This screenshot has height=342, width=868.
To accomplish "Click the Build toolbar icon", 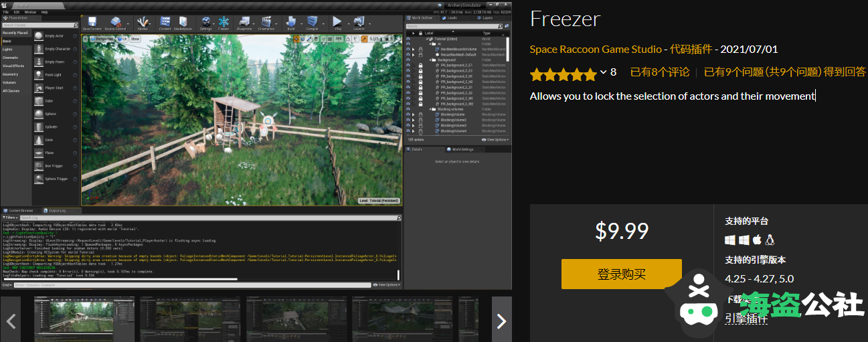I will pos(290,23).
